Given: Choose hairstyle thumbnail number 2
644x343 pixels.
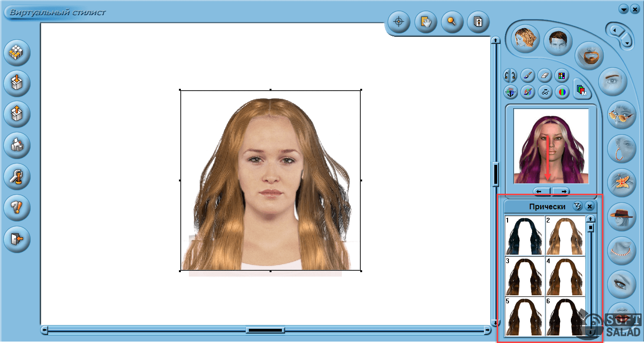Looking at the screenshot, I should pyautogui.click(x=565, y=236).
